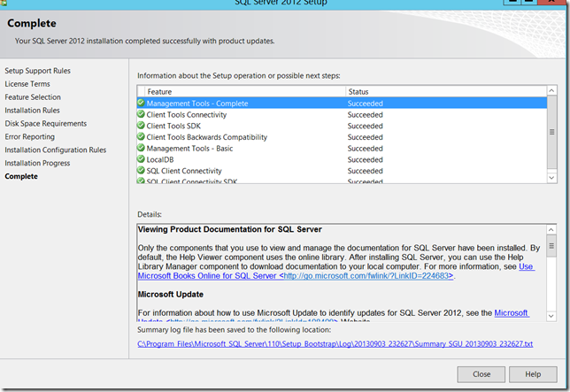The image size is (570, 392).
Task: Click green check icon beside SQL Client Connectivity
Action: (x=141, y=171)
